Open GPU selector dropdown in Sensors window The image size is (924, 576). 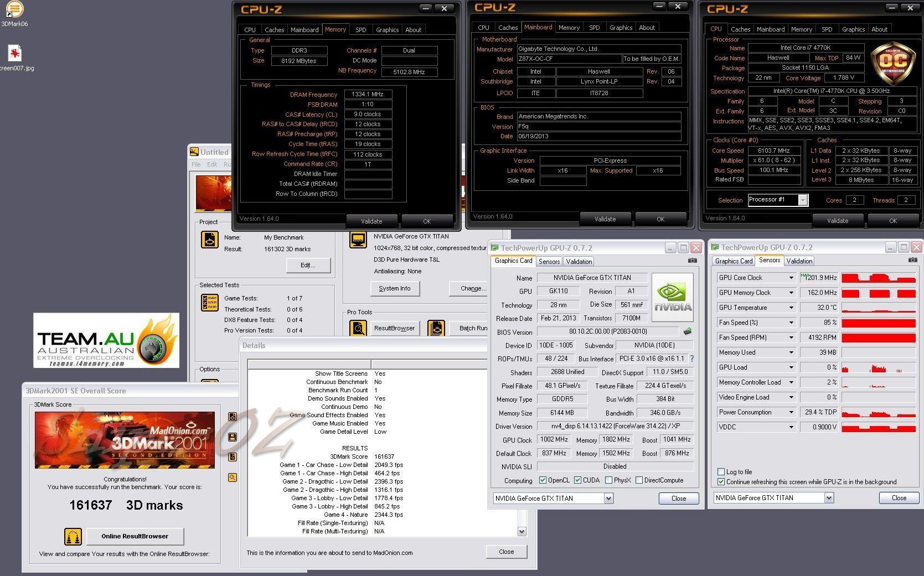point(829,498)
